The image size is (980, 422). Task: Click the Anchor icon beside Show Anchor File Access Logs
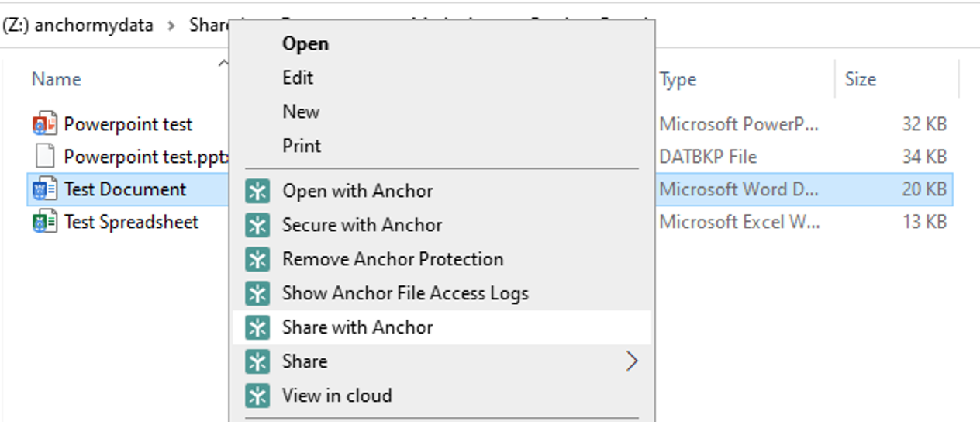pyautogui.click(x=257, y=293)
